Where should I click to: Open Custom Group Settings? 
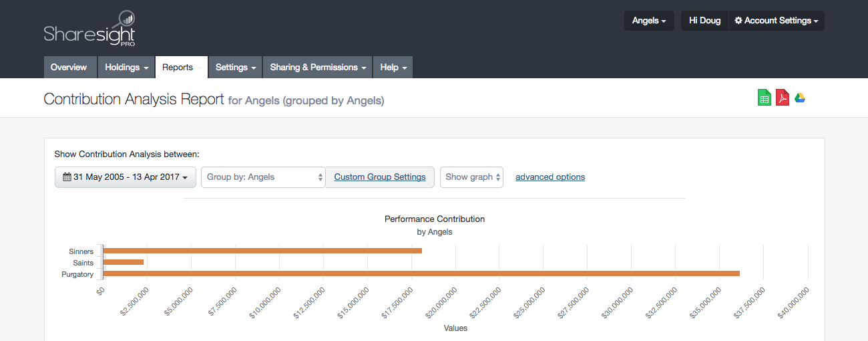pos(380,177)
